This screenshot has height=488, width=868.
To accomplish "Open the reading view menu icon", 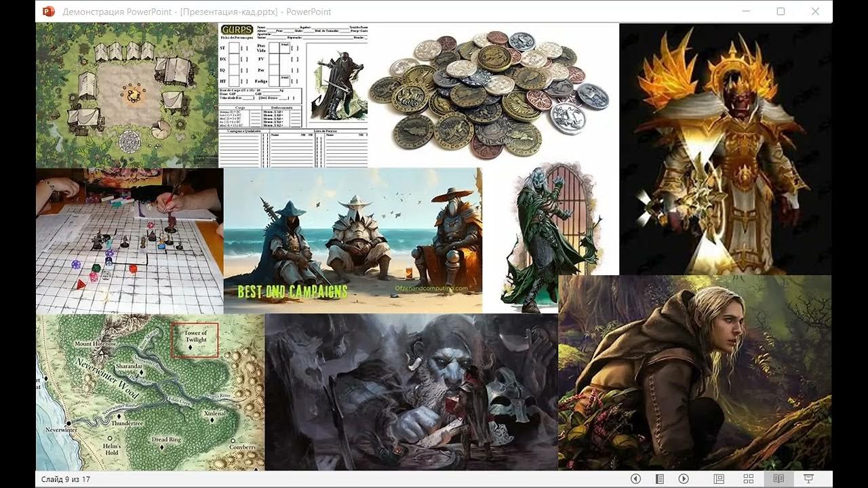I will tap(659, 479).
